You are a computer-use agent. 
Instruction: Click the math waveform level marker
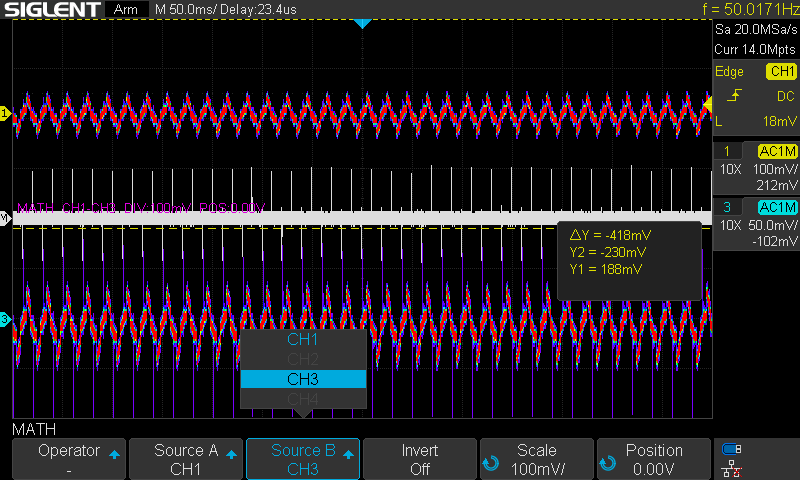[x=5, y=218]
